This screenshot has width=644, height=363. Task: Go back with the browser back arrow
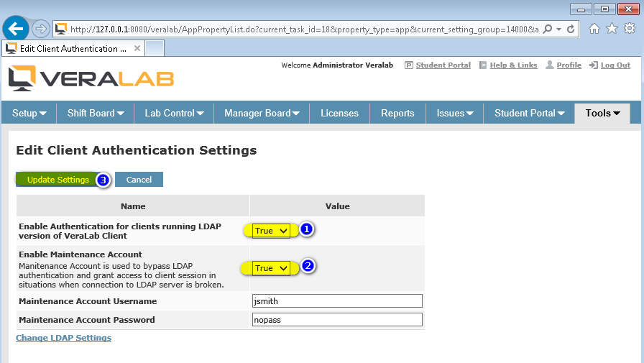click(16, 29)
